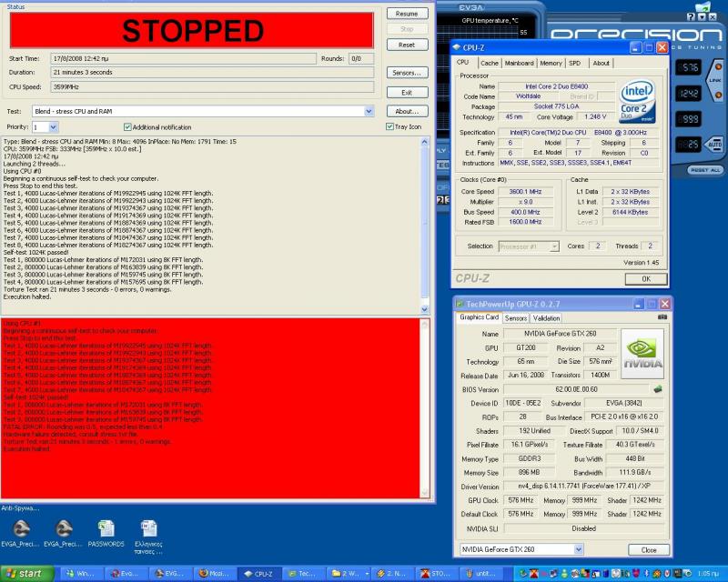Switch to the Mozi... Firefox taskbar button
This screenshot has width=728, height=582.
click(x=215, y=574)
